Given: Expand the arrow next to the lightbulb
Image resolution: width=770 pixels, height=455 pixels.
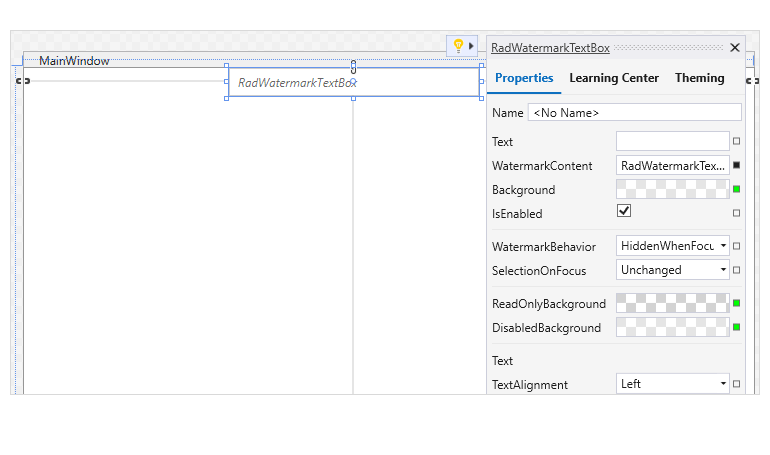Looking at the screenshot, I should 471,46.
